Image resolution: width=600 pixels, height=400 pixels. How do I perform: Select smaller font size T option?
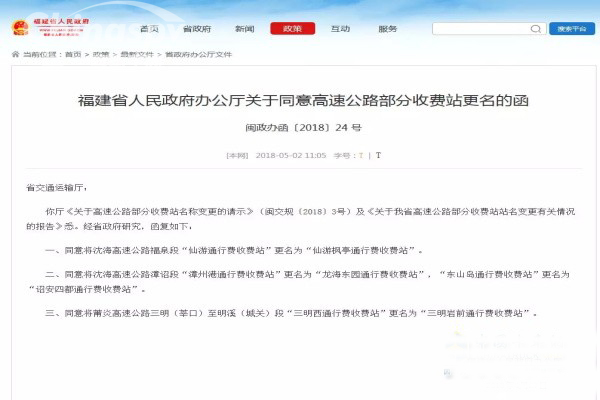[360, 155]
